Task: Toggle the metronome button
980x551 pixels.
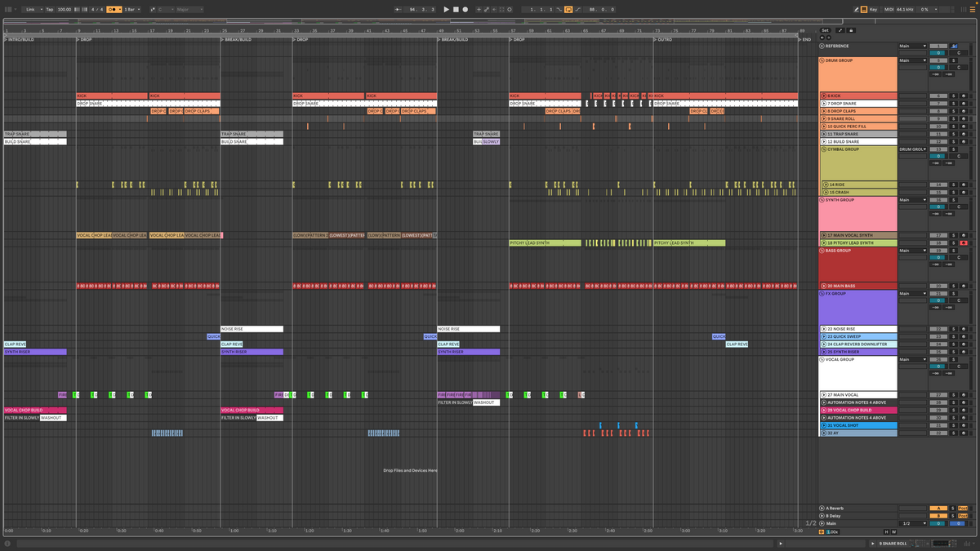Action: point(115,9)
